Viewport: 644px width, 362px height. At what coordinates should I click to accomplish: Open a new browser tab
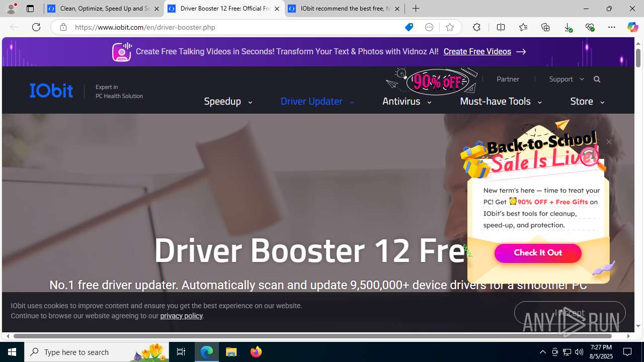pos(416,9)
